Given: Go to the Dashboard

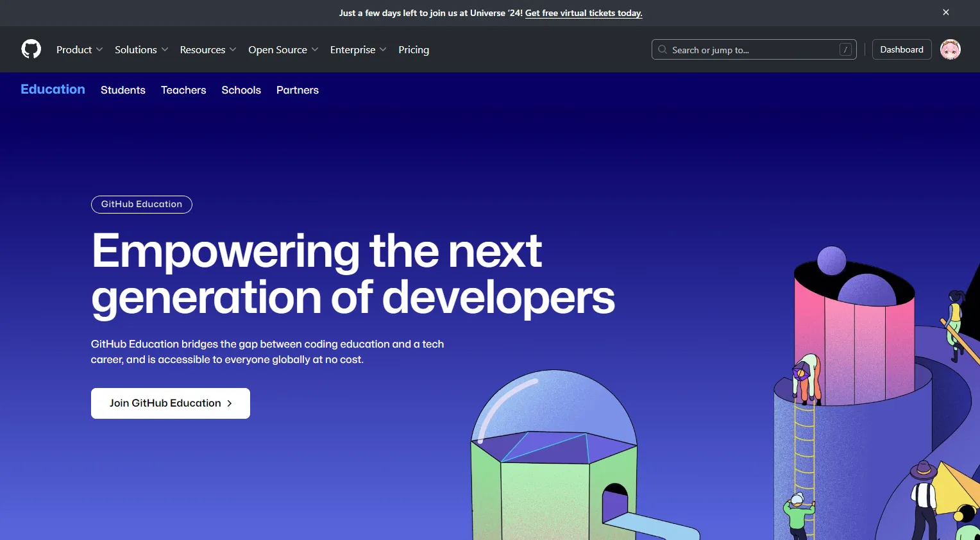Looking at the screenshot, I should (x=902, y=49).
